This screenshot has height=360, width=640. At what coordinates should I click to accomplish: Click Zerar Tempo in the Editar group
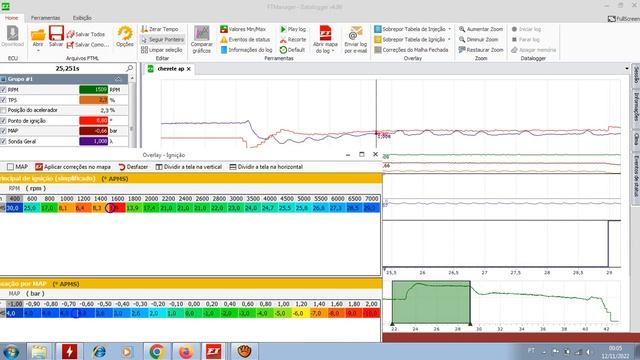pyautogui.click(x=160, y=29)
